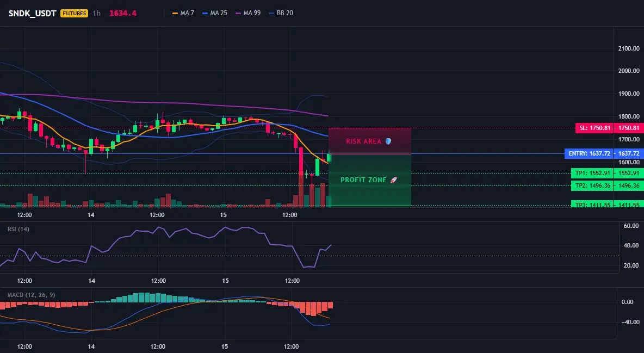Click the FUTURES badge
The height and width of the screenshot is (353, 644).
75,13
